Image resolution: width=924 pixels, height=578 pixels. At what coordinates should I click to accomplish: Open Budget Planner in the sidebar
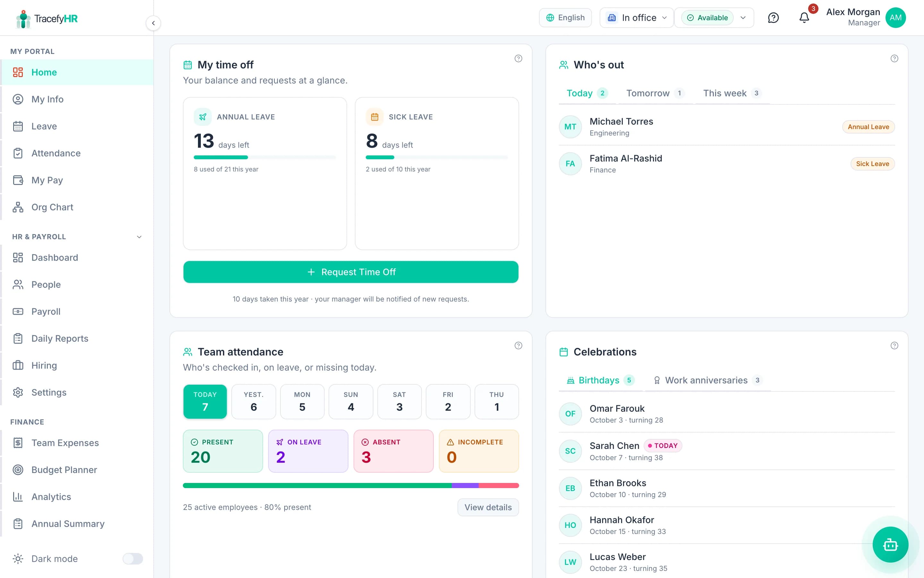click(x=77, y=470)
